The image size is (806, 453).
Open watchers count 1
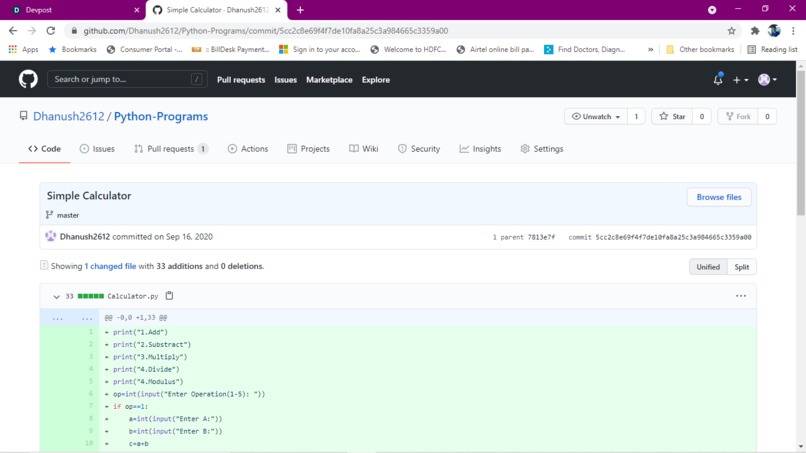[636, 117]
